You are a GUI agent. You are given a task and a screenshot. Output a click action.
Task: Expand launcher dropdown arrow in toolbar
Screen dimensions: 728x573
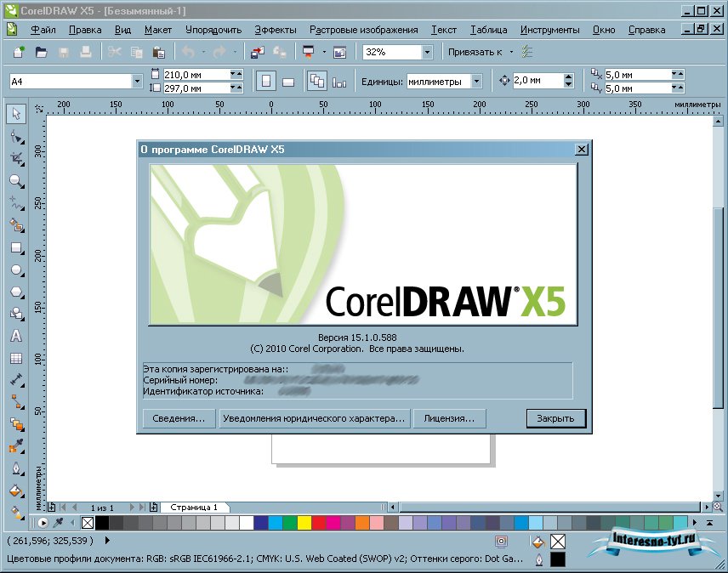pos(324,52)
